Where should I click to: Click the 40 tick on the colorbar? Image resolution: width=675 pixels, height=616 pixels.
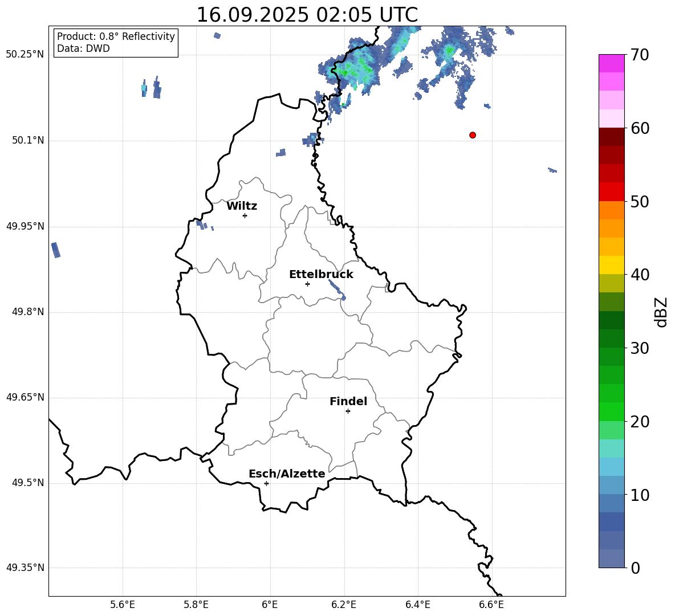click(x=640, y=275)
